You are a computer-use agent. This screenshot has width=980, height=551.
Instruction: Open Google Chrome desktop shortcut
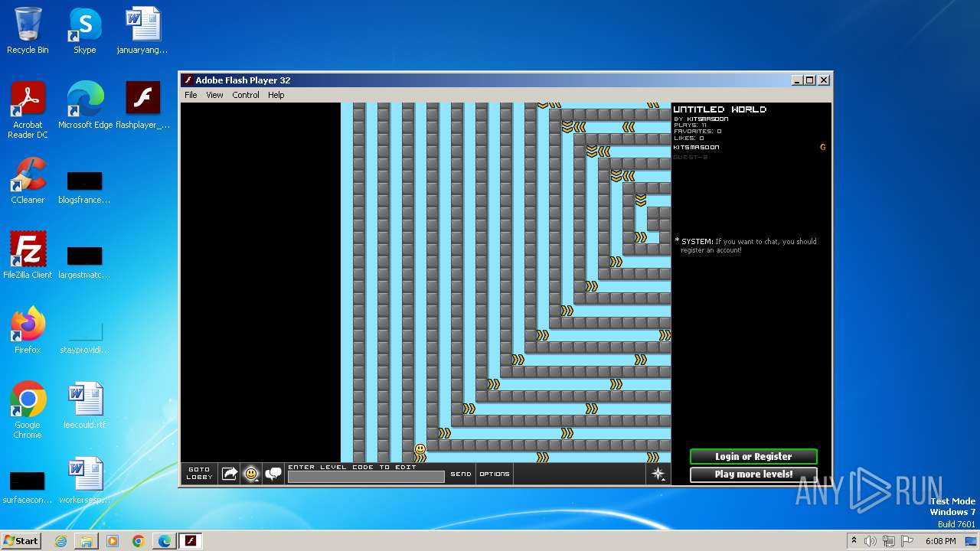[28, 411]
